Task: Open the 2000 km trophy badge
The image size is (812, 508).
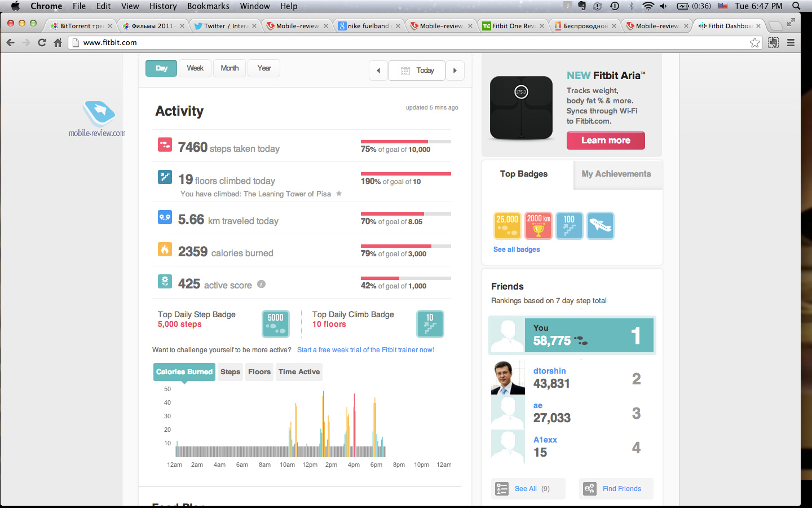Action: tap(539, 226)
